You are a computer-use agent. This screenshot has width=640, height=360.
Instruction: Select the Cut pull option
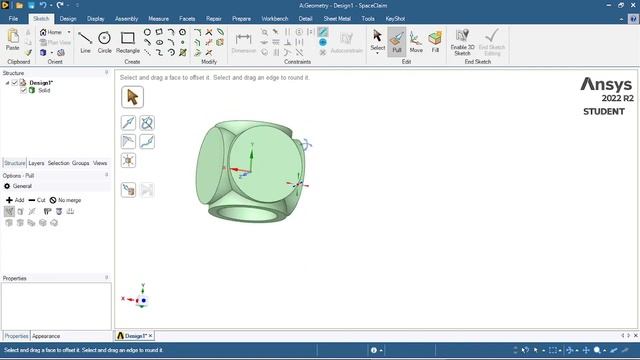(x=37, y=200)
